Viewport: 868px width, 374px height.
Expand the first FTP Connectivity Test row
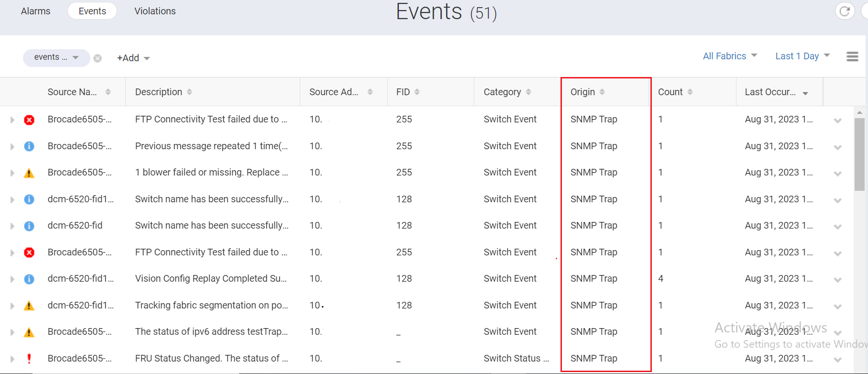pos(12,120)
